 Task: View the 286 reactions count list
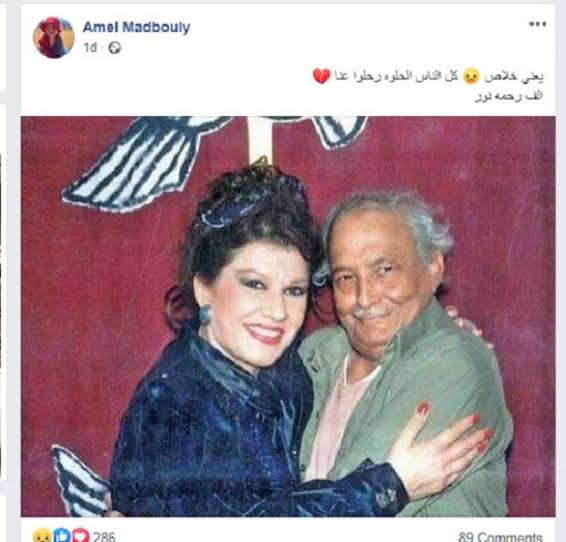(x=104, y=537)
